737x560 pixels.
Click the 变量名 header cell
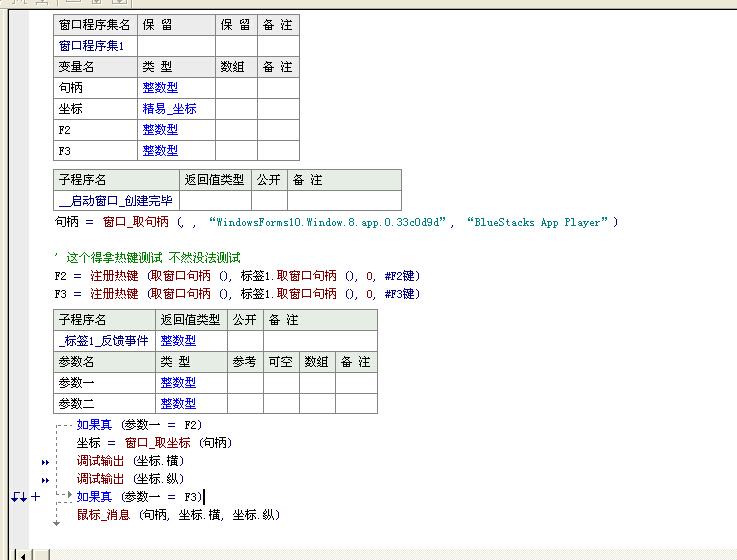point(95,67)
